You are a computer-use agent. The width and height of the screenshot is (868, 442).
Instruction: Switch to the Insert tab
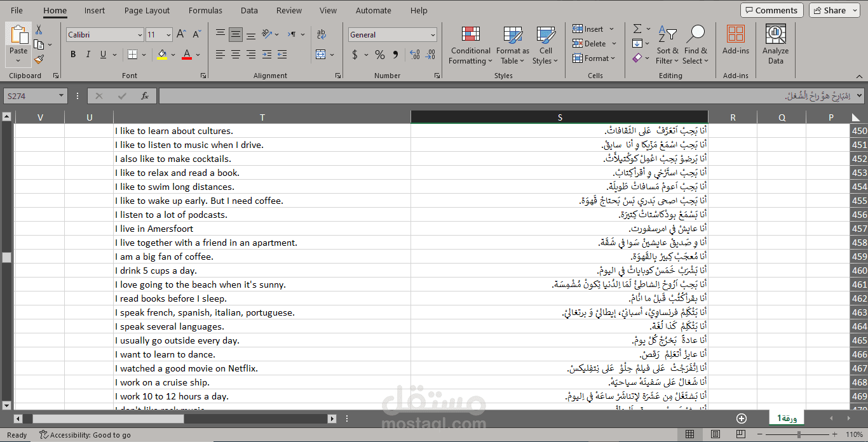click(x=95, y=10)
